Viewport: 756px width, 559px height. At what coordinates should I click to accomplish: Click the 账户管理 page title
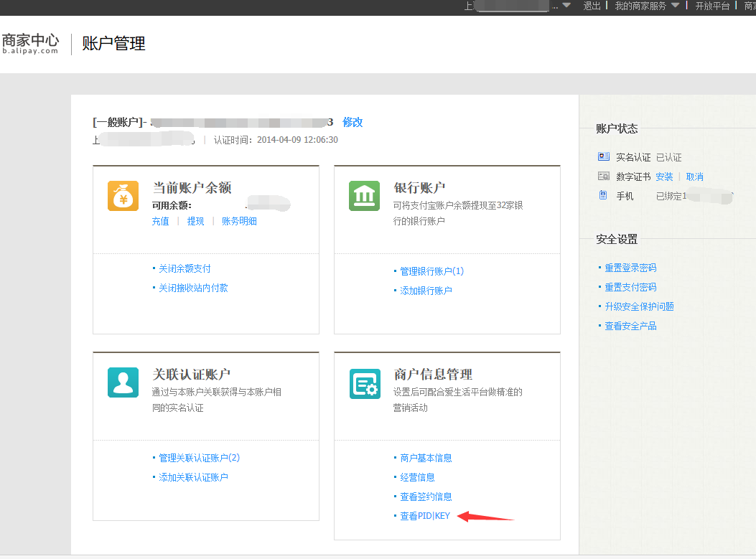point(113,43)
